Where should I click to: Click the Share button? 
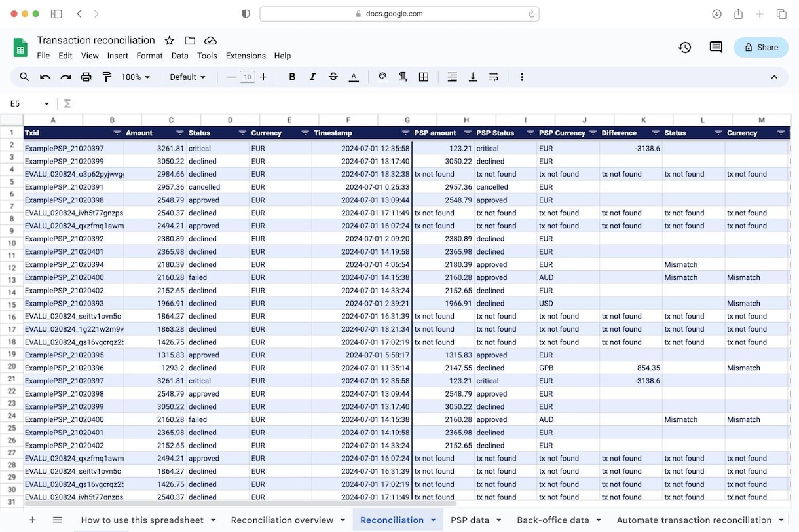coord(761,47)
